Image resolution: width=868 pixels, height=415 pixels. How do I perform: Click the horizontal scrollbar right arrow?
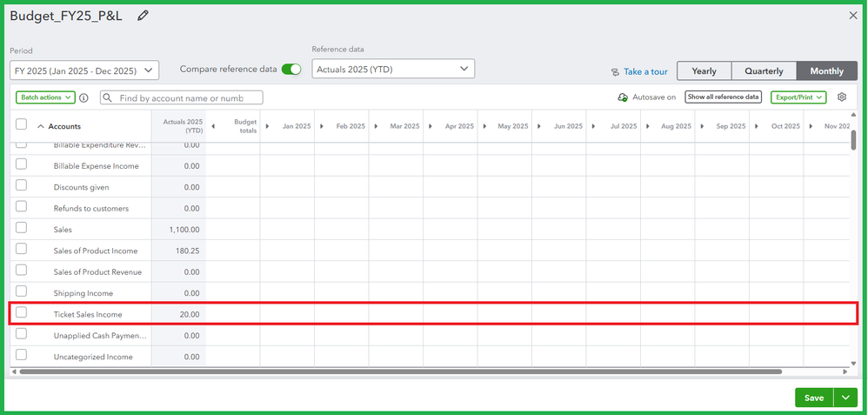pos(845,371)
